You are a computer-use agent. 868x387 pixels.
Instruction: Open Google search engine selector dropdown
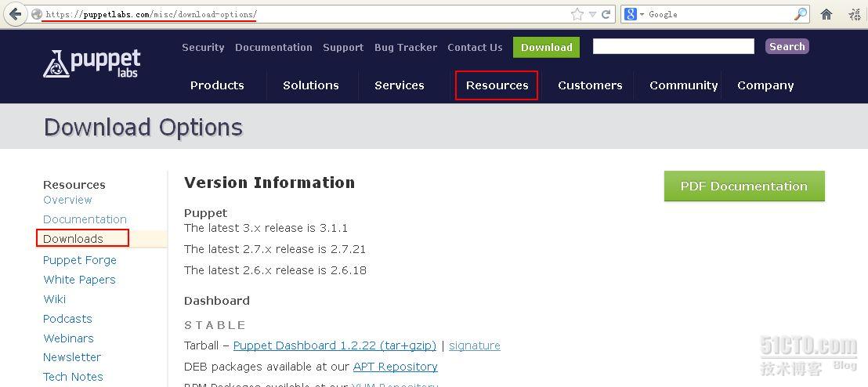(633, 14)
